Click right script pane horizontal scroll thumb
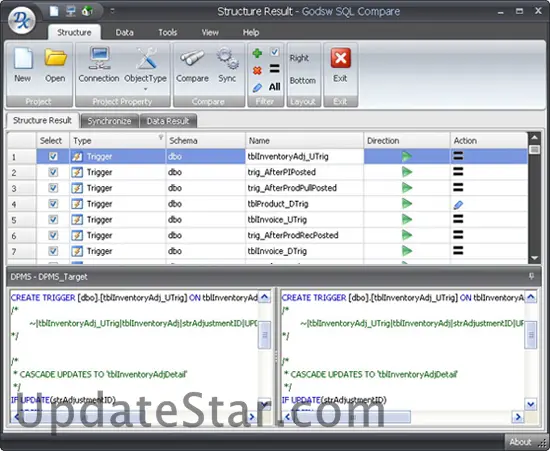The width and height of the screenshot is (550, 451). [x=353, y=417]
